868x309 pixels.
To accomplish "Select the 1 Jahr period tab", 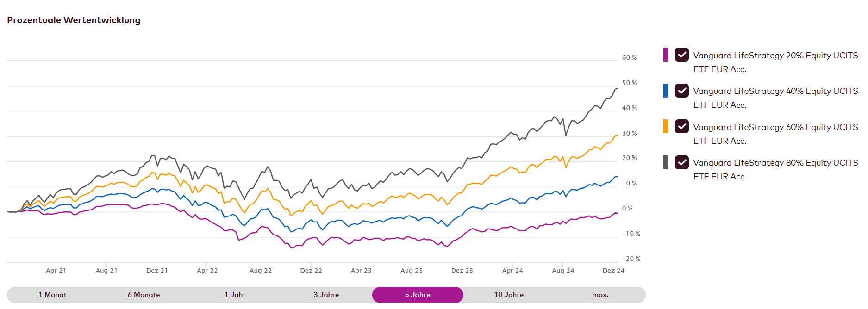I will pyautogui.click(x=235, y=295).
